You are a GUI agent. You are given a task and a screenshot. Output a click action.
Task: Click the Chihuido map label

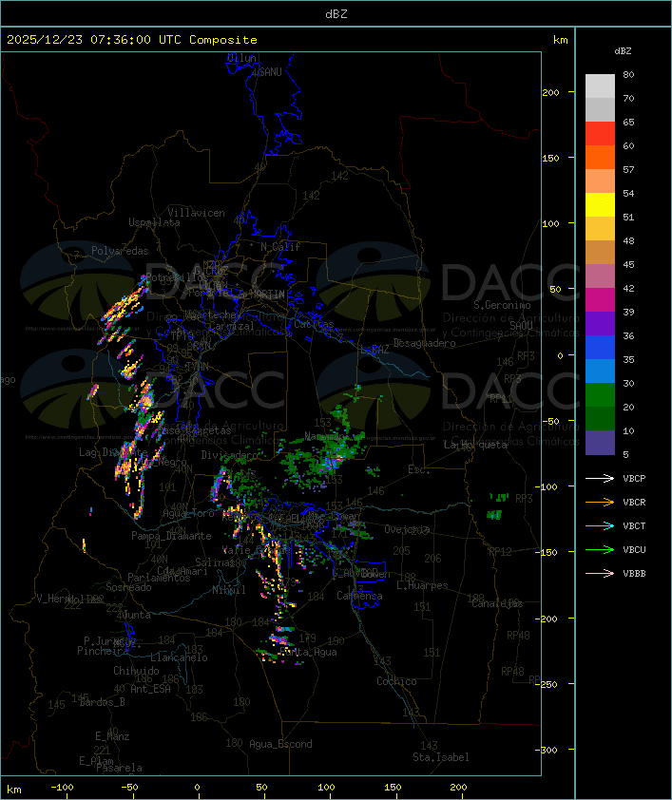click(x=136, y=671)
